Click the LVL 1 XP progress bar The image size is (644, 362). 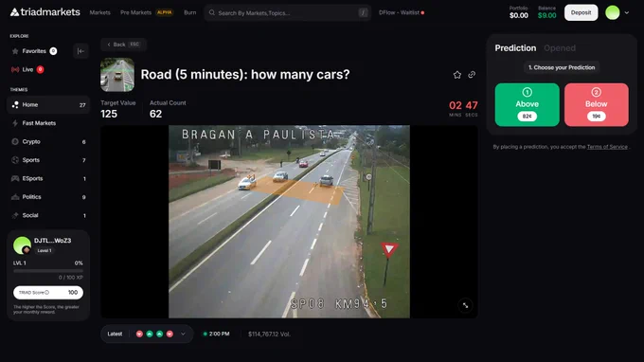[x=48, y=271]
